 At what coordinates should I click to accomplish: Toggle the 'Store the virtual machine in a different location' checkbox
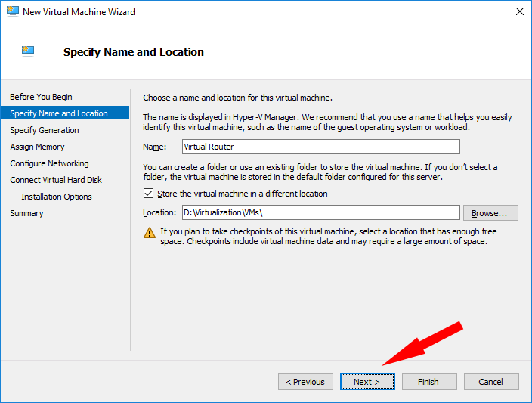[x=148, y=194]
